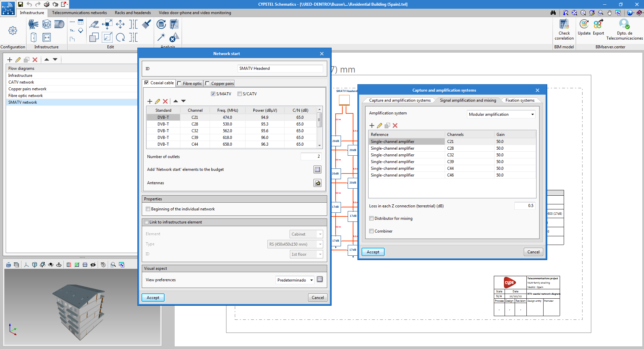The height and width of the screenshot is (349, 644).
Task: Open the budget table for Network start elements
Action: point(317,169)
